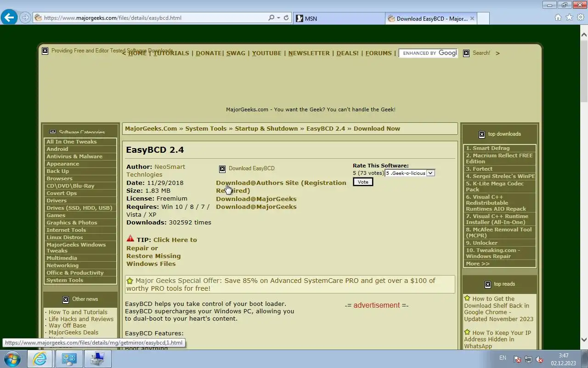Screen dimensions: 588x368
Task: Open the browser Tools gear icon
Action: pyautogui.click(x=580, y=17)
